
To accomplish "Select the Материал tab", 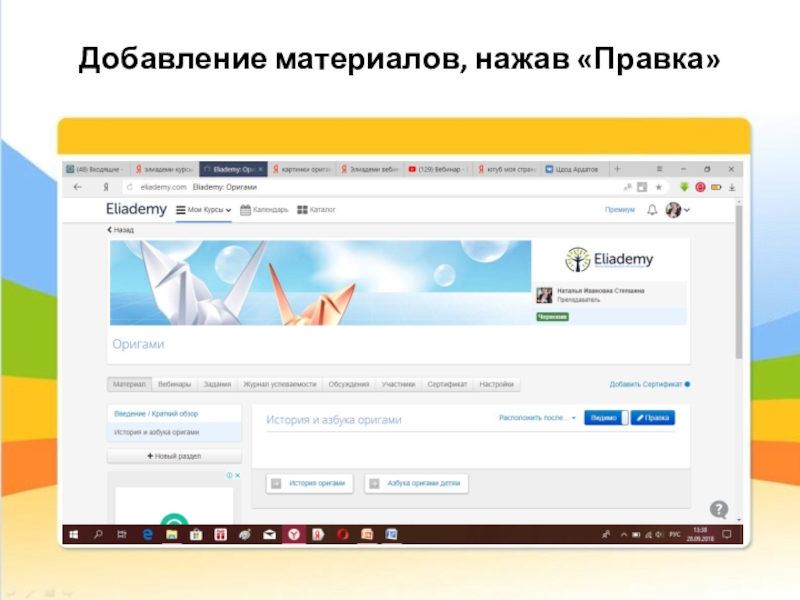I will pos(129,384).
